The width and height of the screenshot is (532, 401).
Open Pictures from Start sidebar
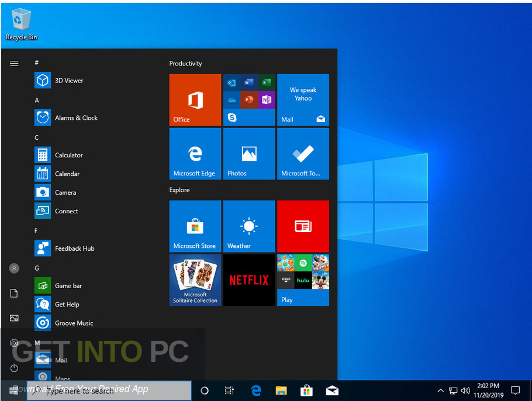pos(14,318)
